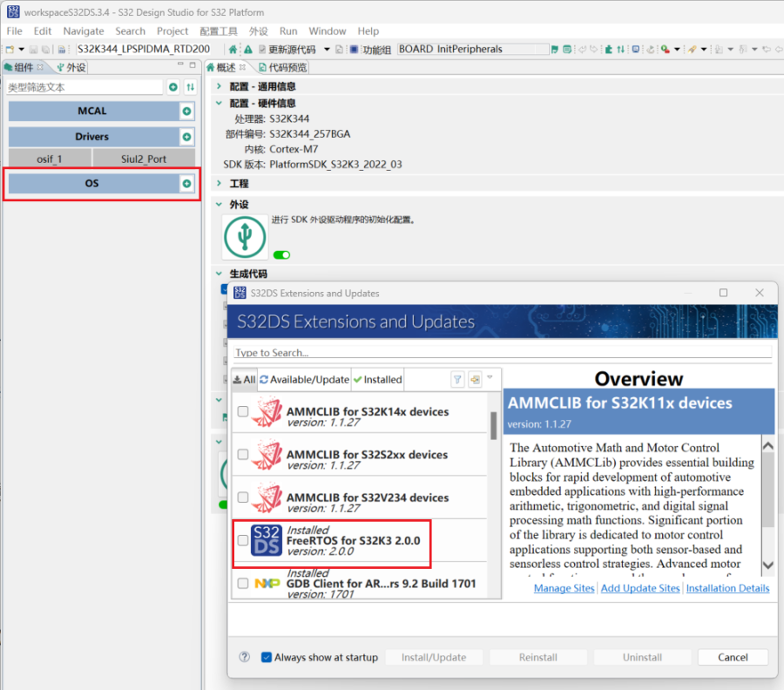Open the 更新源代码 dropdown arrow

(x=327, y=50)
